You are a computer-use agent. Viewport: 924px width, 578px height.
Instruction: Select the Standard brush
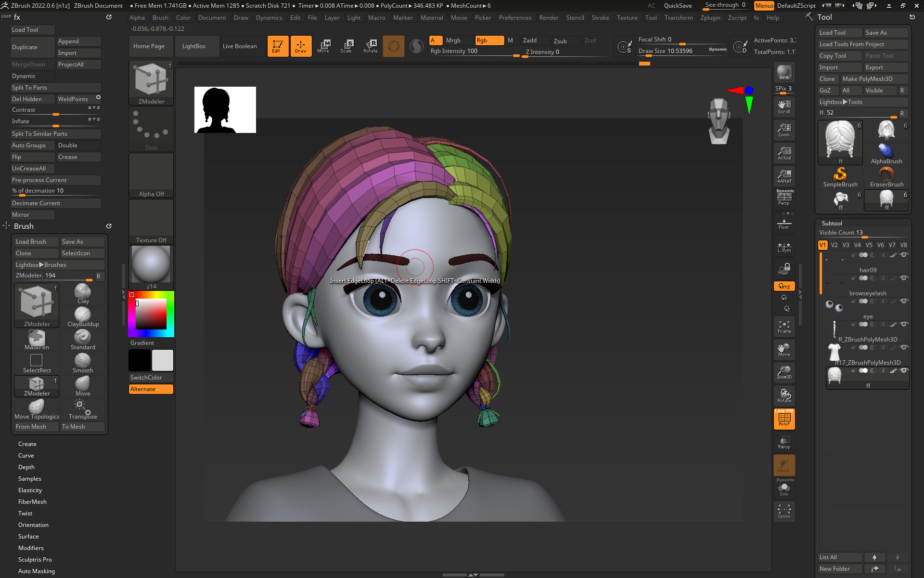coord(83,340)
